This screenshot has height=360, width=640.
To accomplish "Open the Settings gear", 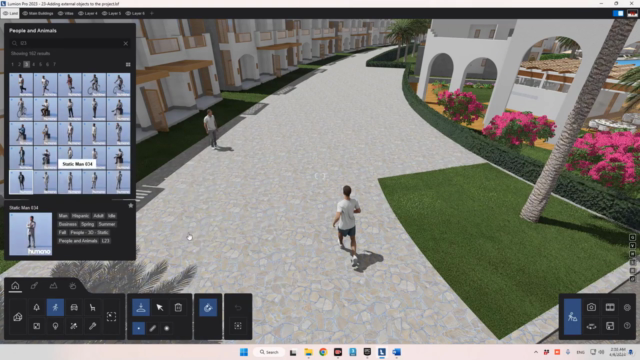I will click(627, 307).
